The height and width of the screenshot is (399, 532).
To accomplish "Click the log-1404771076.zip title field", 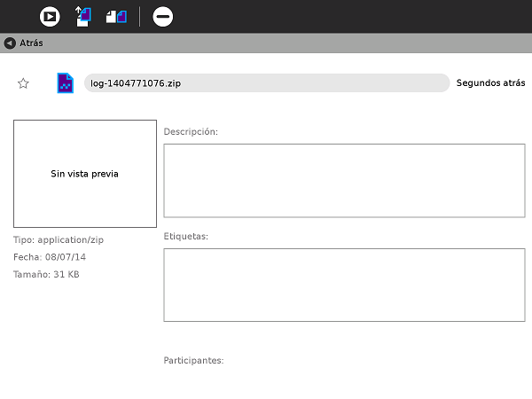I will [266, 83].
